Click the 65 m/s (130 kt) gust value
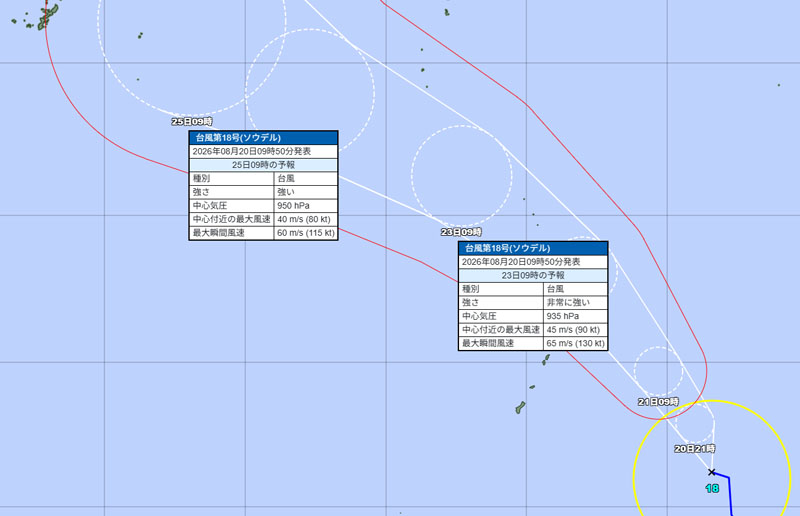This screenshot has height=516, width=800. (x=575, y=343)
